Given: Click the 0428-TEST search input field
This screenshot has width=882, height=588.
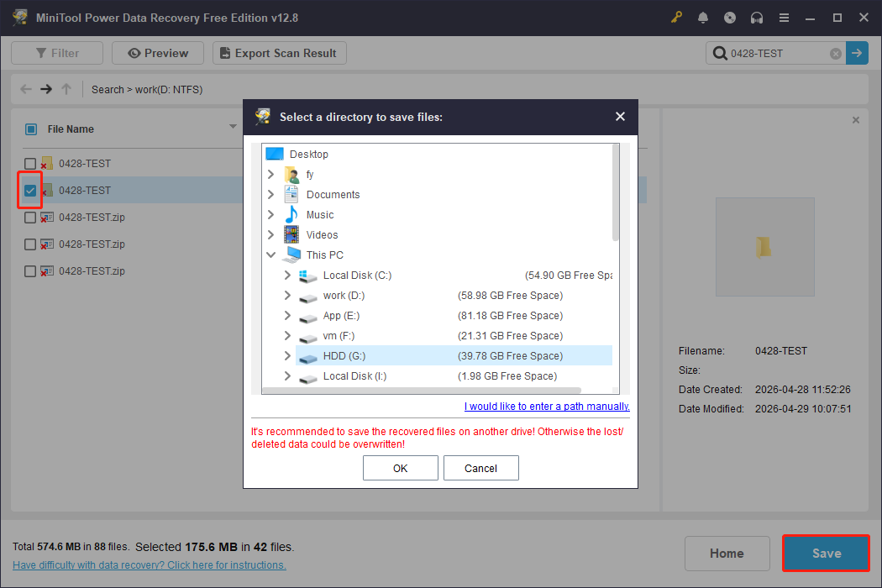Looking at the screenshot, I should tap(777, 54).
